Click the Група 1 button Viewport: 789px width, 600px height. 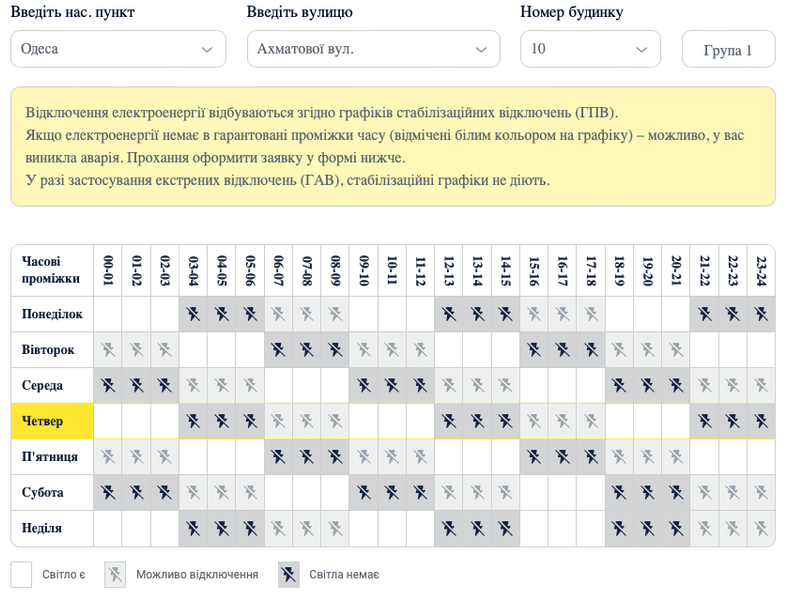tap(727, 50)
